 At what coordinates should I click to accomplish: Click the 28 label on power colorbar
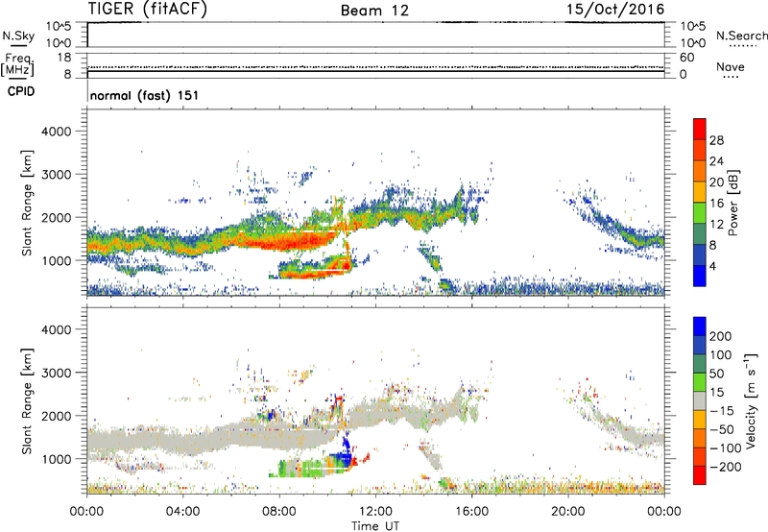coord(716,140)
